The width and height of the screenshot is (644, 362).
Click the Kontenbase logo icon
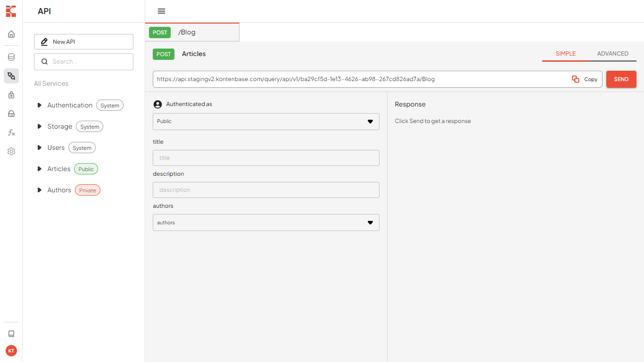click(11, 11)
